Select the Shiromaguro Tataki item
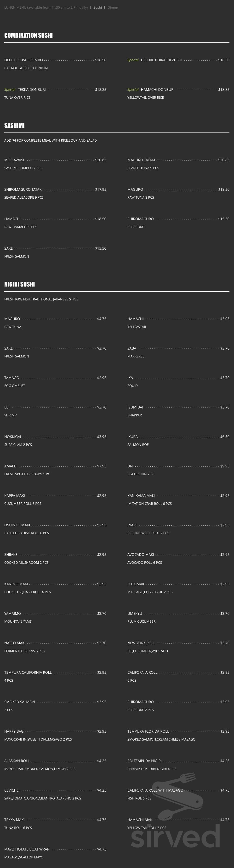Screen dimensions: 234x868 (23, 189)
